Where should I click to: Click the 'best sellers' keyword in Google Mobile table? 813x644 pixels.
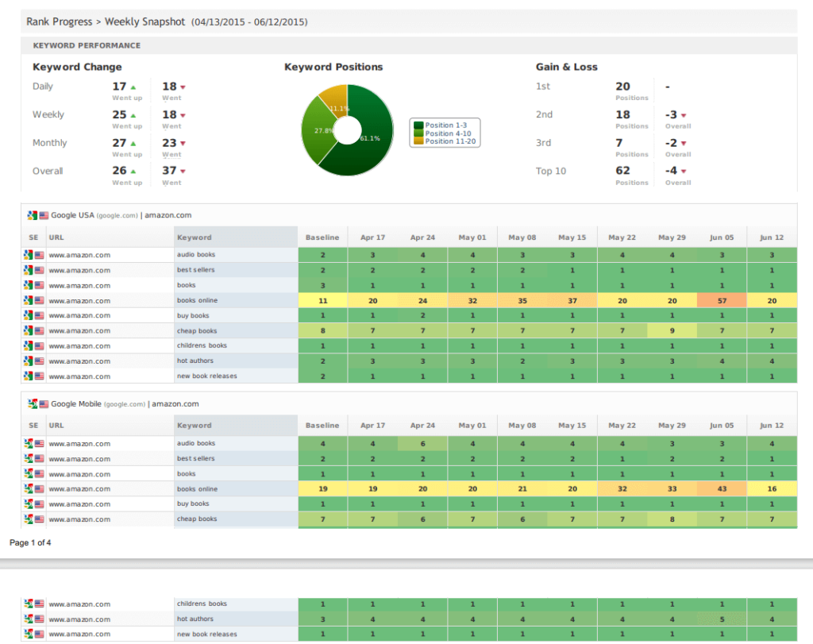tap(195, 458)
